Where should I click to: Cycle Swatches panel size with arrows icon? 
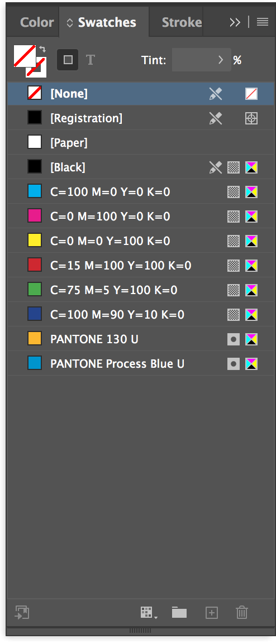(70, 22)
